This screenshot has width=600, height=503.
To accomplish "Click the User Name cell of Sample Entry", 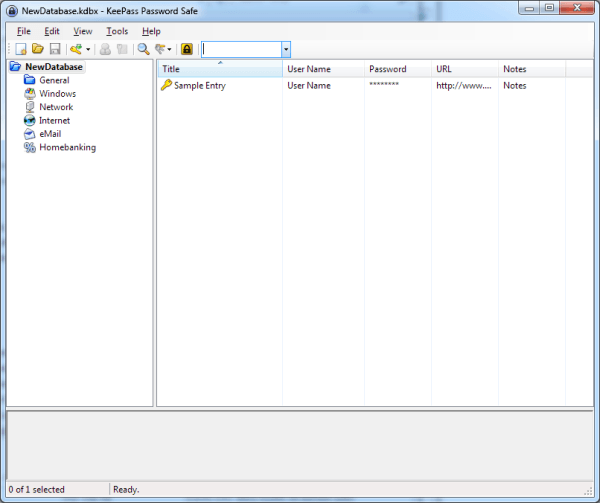I will click(x=309, y=86).
